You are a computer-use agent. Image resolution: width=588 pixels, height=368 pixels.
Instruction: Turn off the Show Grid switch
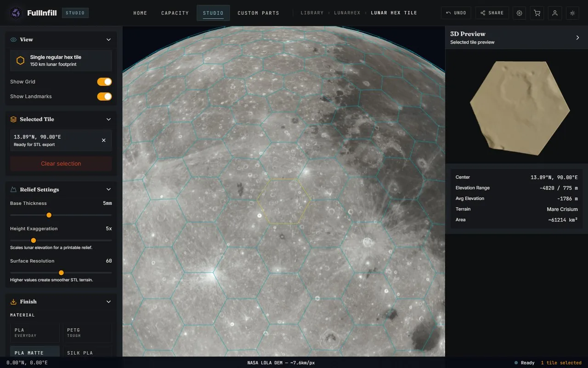pyautogui.click(x=104, y=82)
